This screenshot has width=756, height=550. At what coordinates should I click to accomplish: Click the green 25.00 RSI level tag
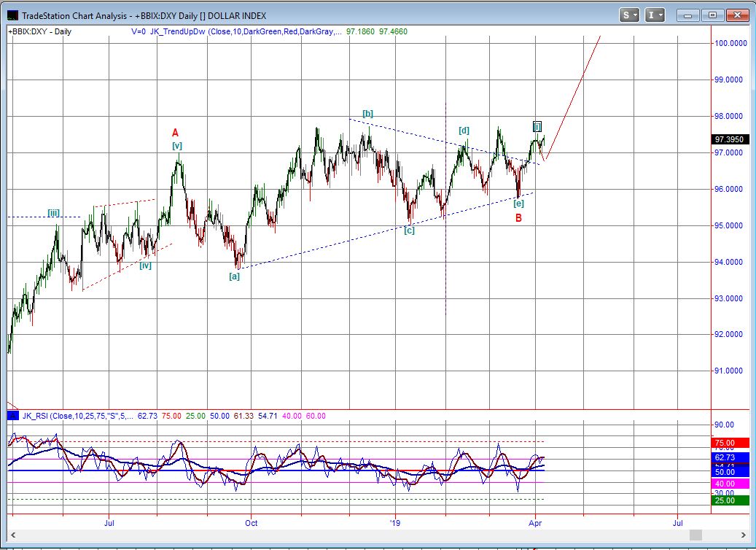pyautogui.click(x=730, y=500)
